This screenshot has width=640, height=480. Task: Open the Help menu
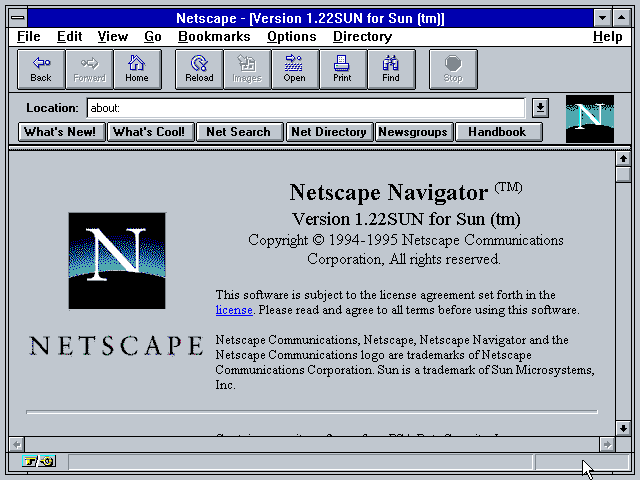pyautogui.click(x=607, y=37)
